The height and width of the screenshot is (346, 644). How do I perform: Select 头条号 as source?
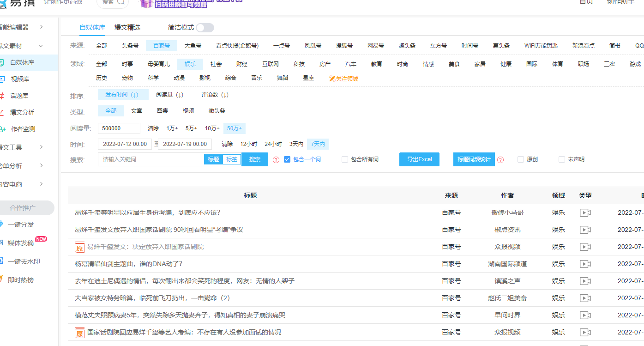[x=130, y=46]
